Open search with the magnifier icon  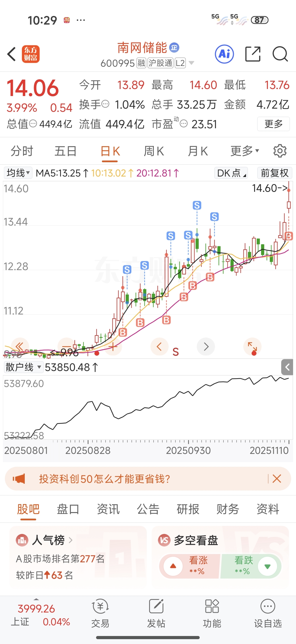[280, 54]
